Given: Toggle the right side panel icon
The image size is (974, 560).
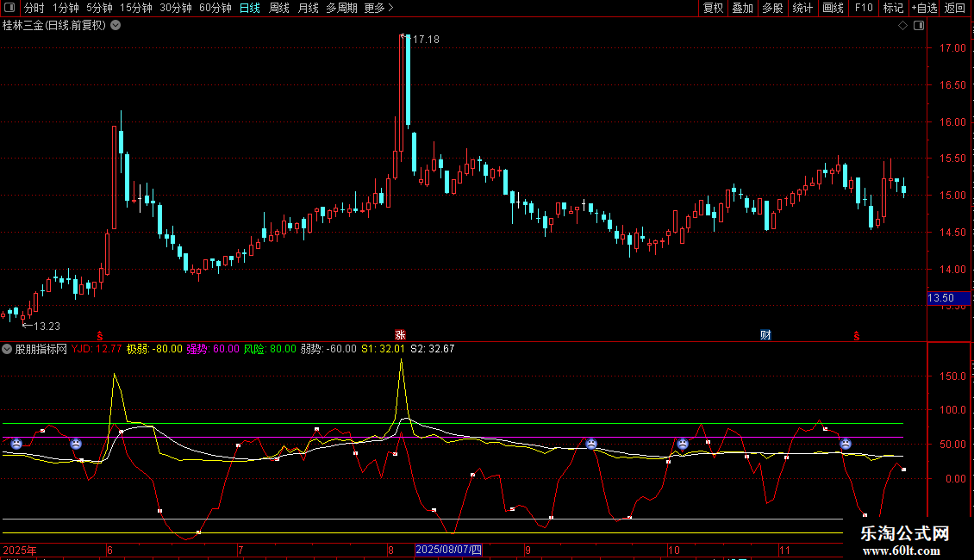Looking at the screenshot, I should tap(919, 26).
